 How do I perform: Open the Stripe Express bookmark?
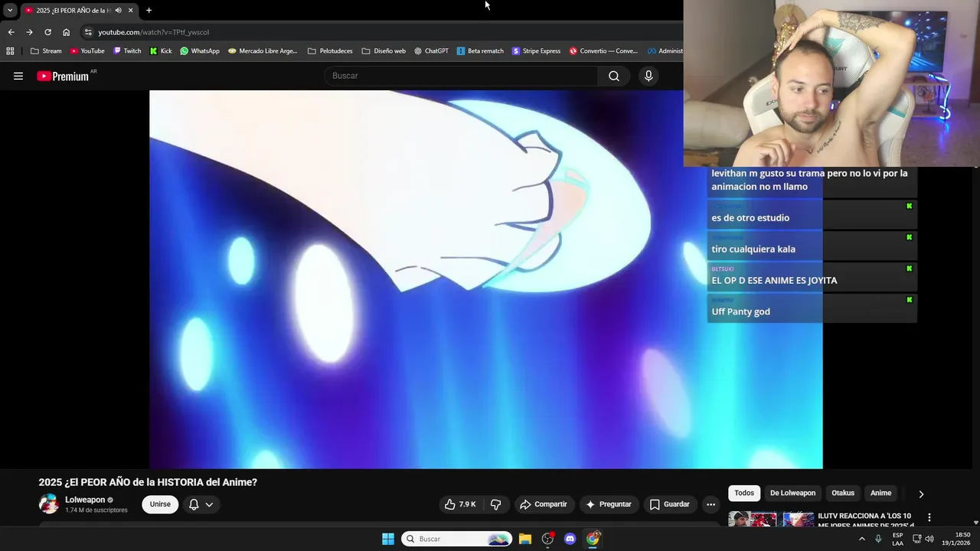pos(536,51)
